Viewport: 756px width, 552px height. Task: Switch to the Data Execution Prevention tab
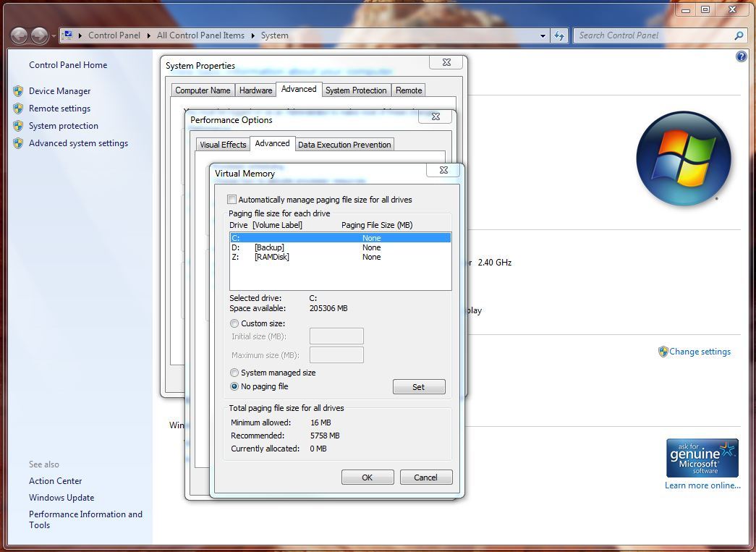(x=344, y=145)
